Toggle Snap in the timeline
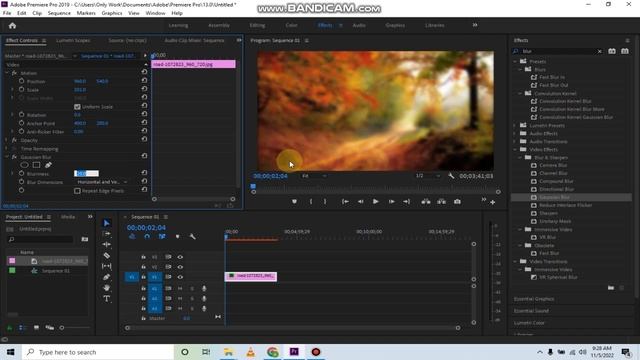 [147, 236]
